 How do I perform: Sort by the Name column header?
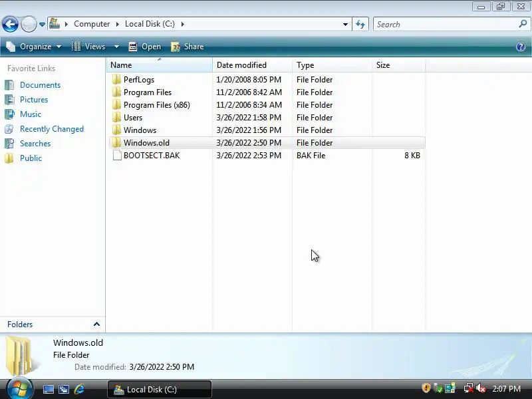(160, 65)
